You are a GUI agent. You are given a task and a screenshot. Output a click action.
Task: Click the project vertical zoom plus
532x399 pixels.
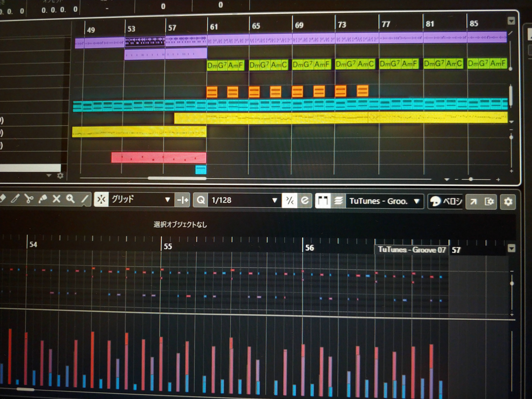(512, 171)
